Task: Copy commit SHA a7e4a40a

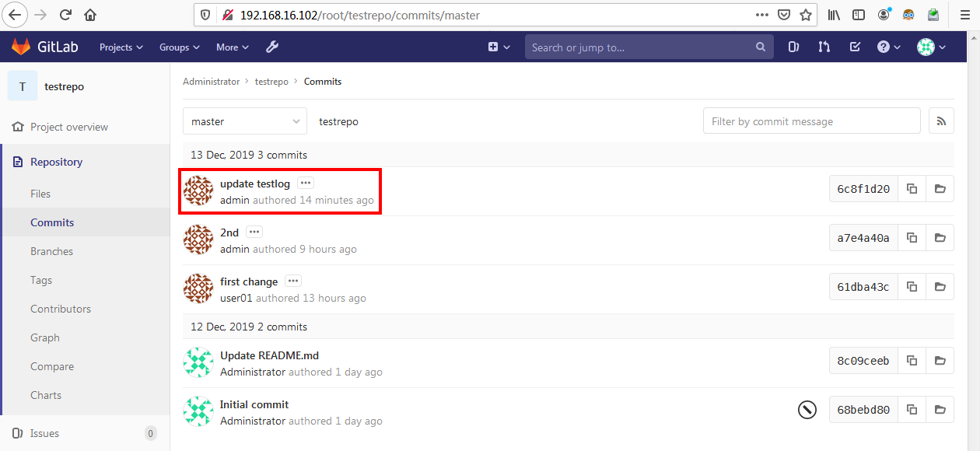Action: pos(912,238)
